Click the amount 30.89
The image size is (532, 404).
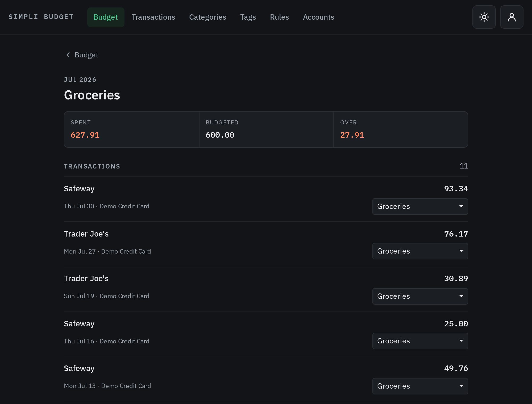[456, 279]
